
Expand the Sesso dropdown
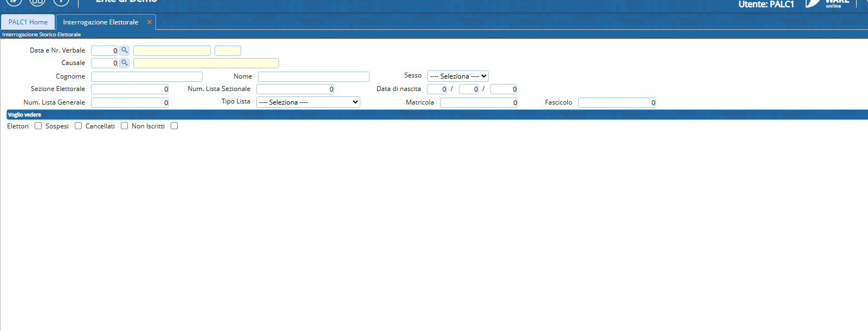pos(458,76)
